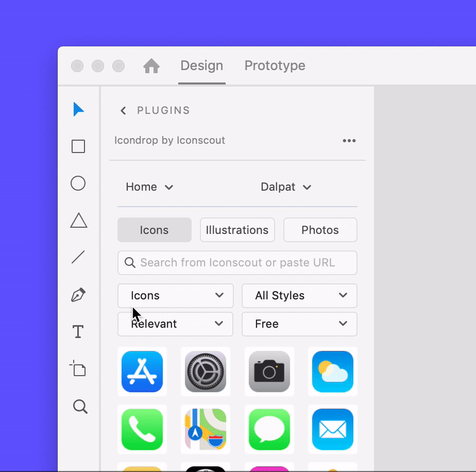476x472 pixels.
Task: Go back from Plugins panel
Action: coord(123,111)
